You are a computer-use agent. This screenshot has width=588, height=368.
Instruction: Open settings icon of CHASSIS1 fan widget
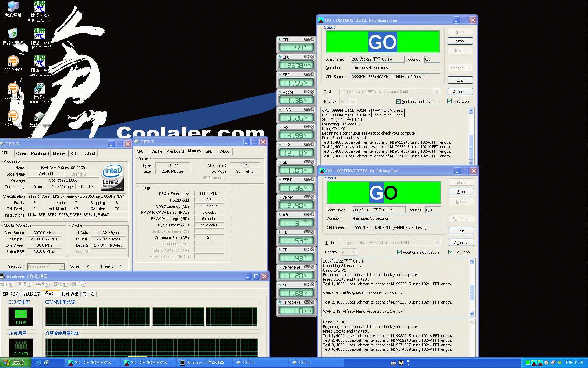307,302
